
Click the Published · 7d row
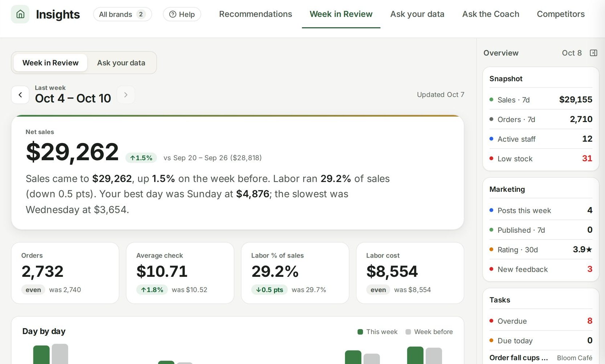[x=541, y=230]
